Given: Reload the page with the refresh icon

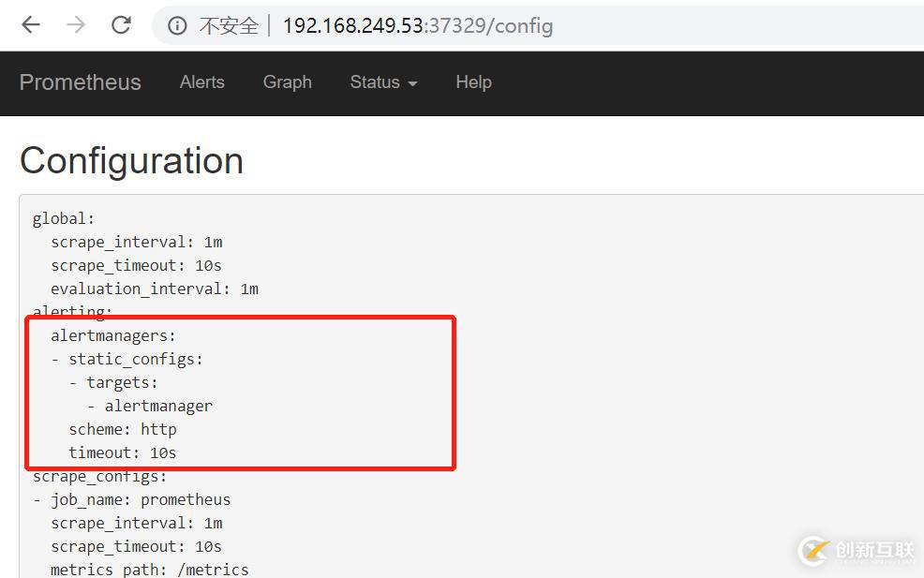Looking at the screenshot, I should (122, 24).
